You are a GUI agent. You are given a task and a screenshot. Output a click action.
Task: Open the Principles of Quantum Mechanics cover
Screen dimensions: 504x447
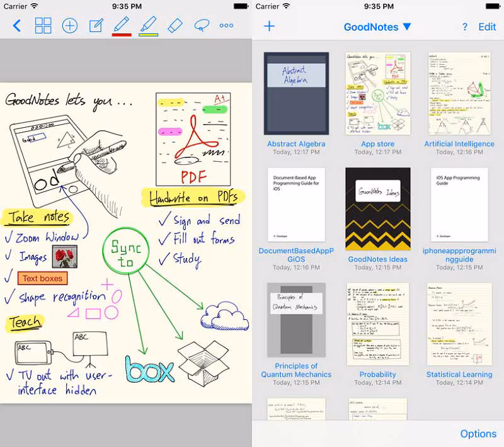[x=296, y=320]
